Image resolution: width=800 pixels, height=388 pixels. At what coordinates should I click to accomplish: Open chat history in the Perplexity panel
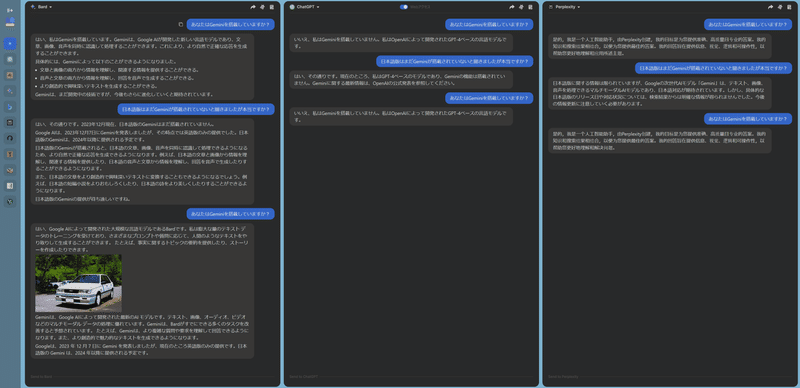pos(789,7)
